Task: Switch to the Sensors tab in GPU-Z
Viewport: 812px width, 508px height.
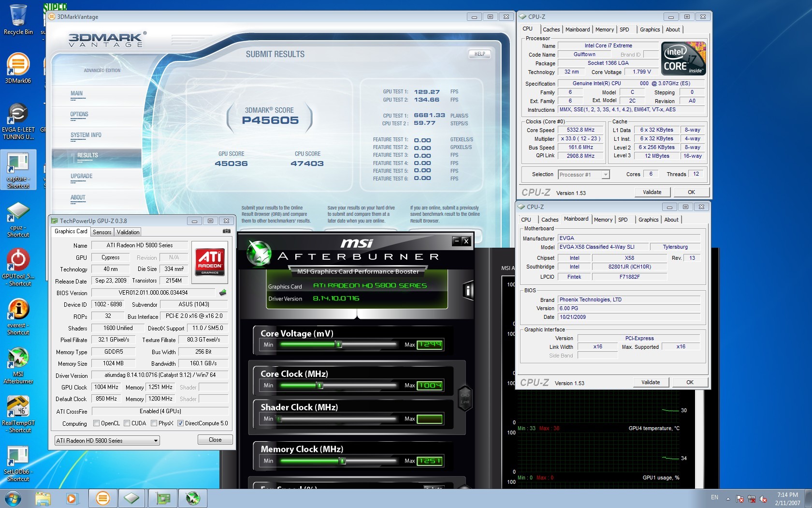Action: point(102,232)
